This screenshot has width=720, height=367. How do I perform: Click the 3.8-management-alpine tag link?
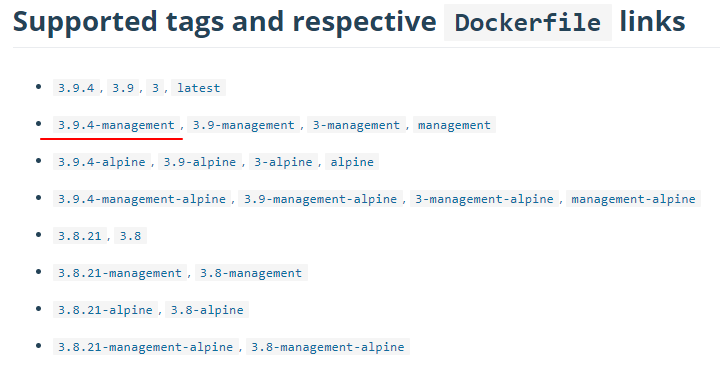click(x=328, y=346)
